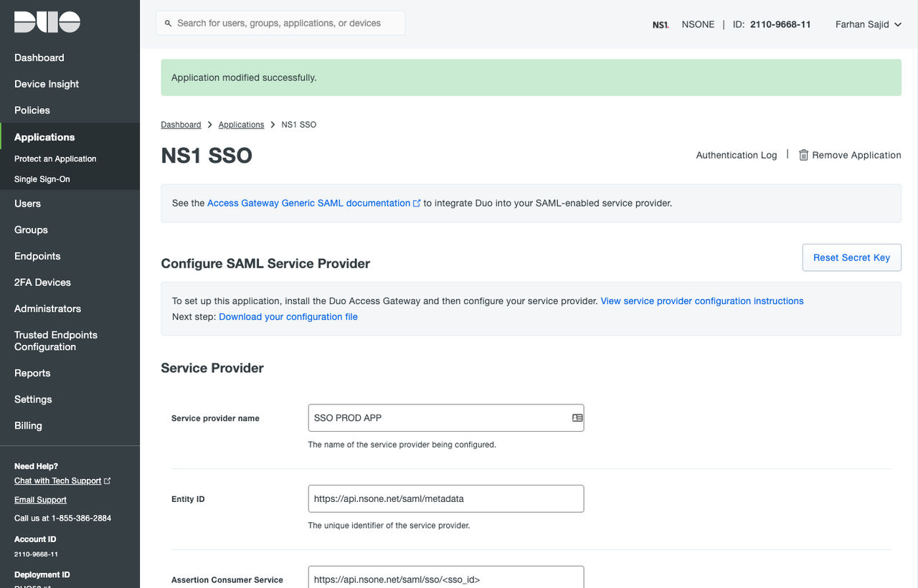This screenshot has width=918, height=588.
Task: Open Policies from the sidebar
Action: pos(32,110)
